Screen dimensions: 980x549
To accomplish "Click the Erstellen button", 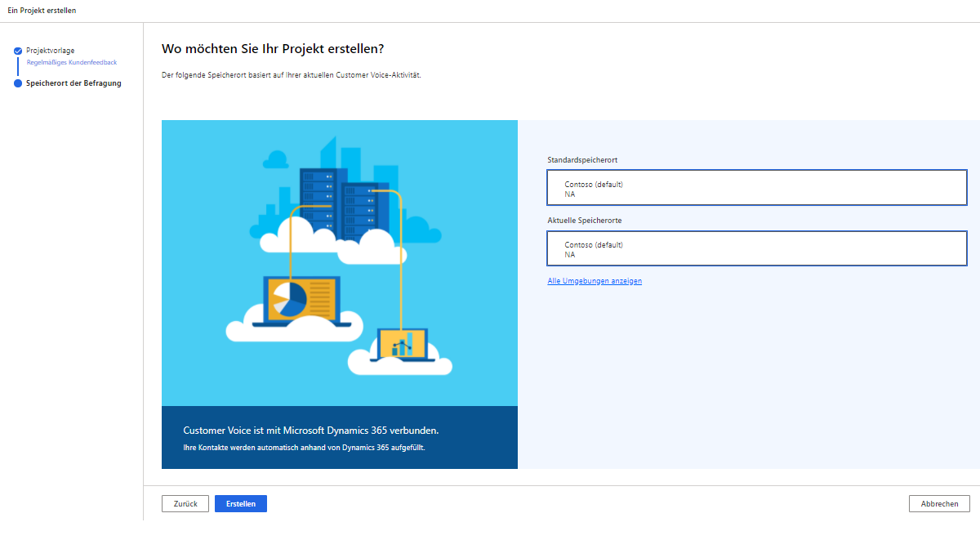I will coord(241,504).
